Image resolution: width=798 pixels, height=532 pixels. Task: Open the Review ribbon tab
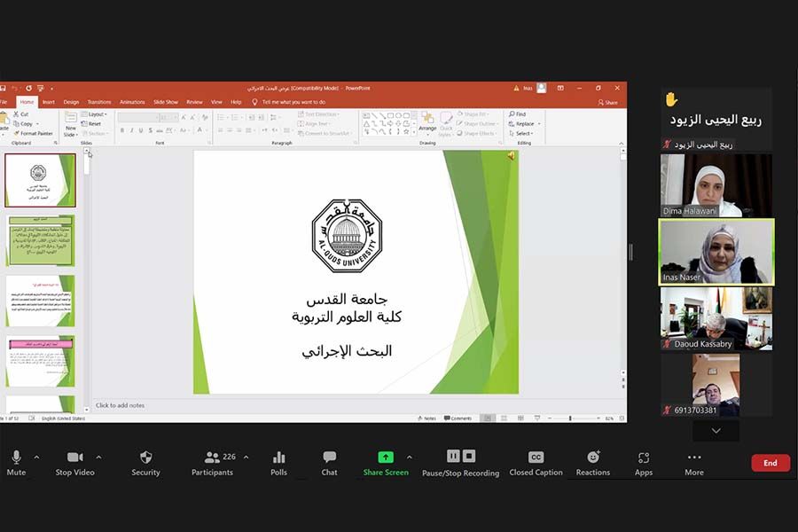(x=194, y=102)
